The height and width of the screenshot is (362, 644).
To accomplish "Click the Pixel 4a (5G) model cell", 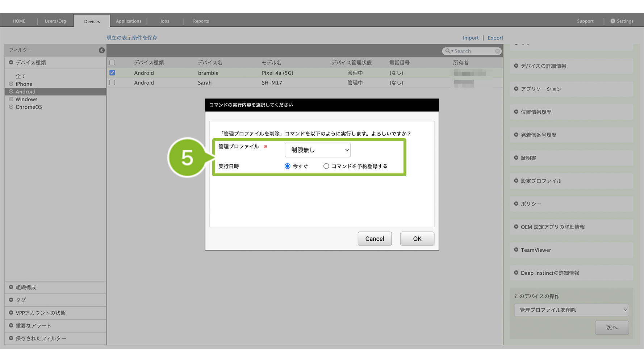I will 277,73.
